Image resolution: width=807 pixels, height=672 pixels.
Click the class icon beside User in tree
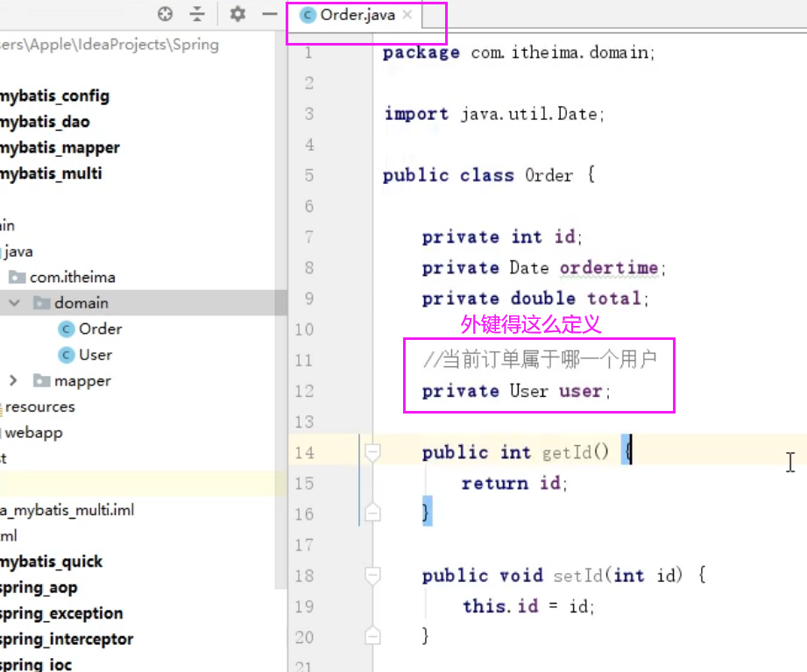pyautogui.click(x=66, y=355)
